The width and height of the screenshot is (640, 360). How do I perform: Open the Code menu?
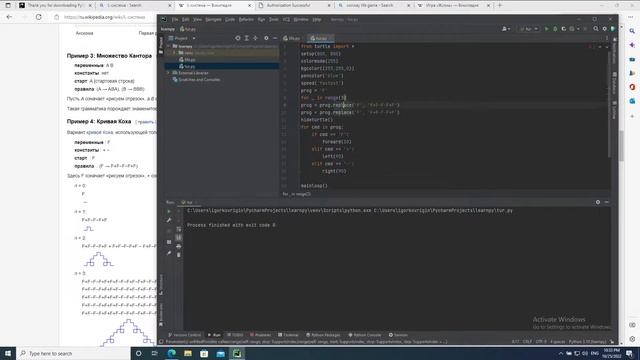(230, 19)
